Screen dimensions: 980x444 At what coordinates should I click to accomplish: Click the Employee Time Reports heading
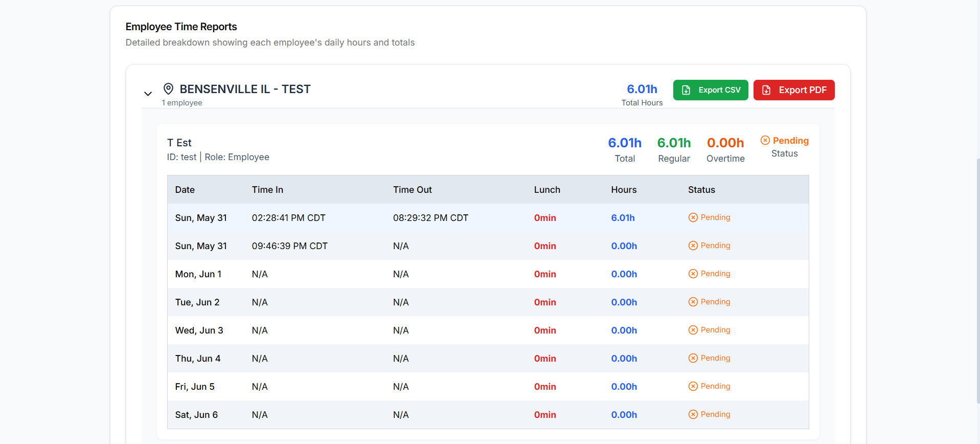pyautogui.click(x=181, y=27)
